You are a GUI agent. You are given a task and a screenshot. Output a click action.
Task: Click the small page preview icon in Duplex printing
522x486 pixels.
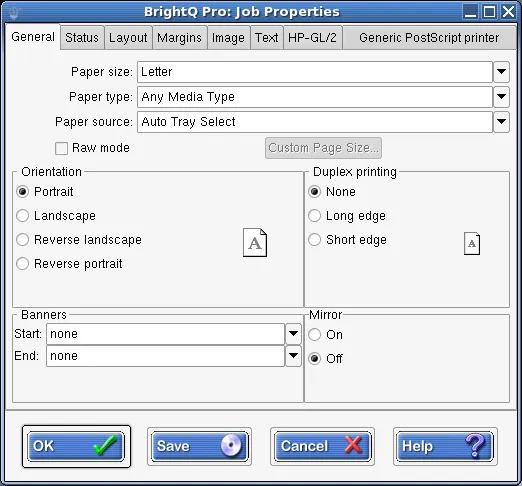(x=472, y=244)
